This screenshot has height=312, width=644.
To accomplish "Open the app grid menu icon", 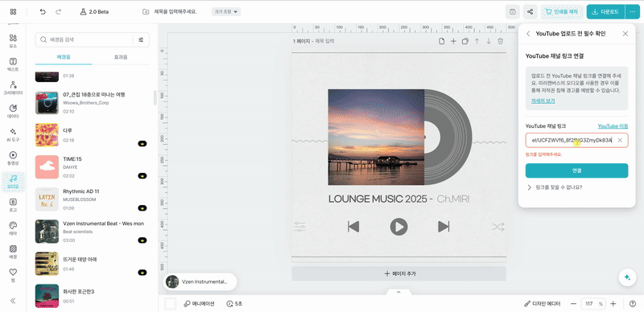I will [13, 12].
